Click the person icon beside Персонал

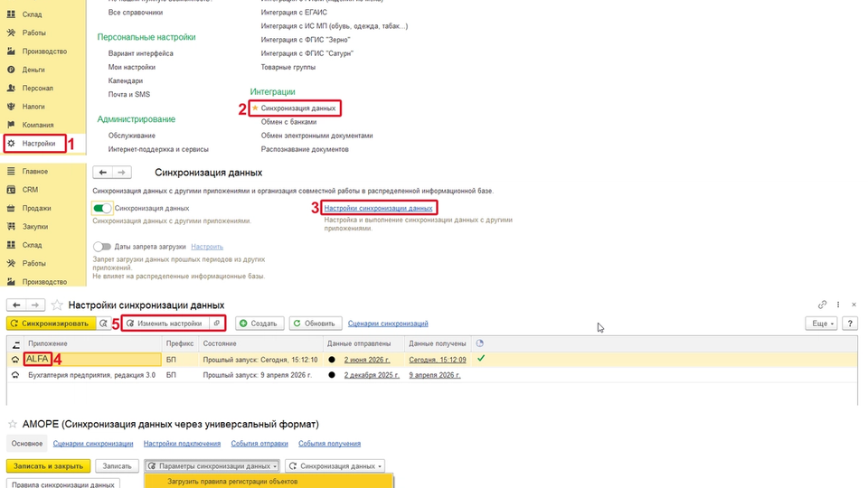(11, 88)
